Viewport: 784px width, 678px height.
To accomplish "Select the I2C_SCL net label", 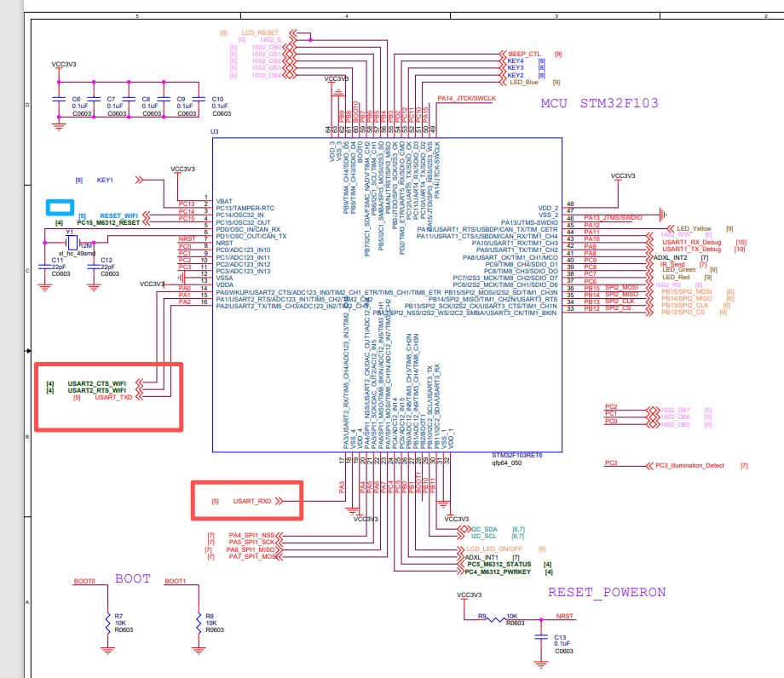I will (484, 536).
